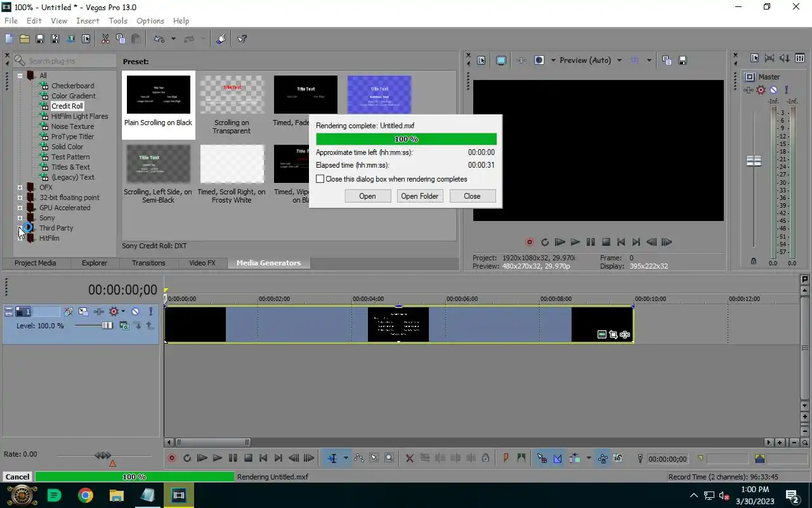Switch to the Project Media tab
This screenshot has width=812, height=508.
(x=35, y=263)
